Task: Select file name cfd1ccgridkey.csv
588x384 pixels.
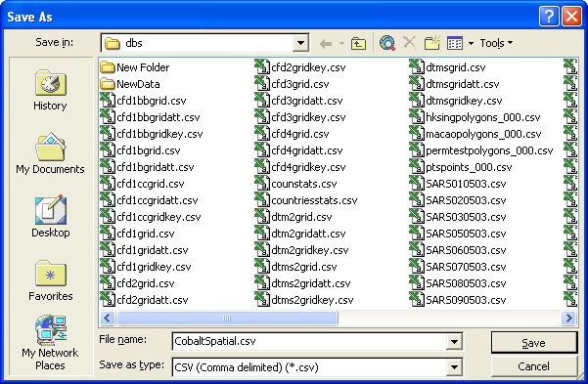Action: [x=158, y=217]
